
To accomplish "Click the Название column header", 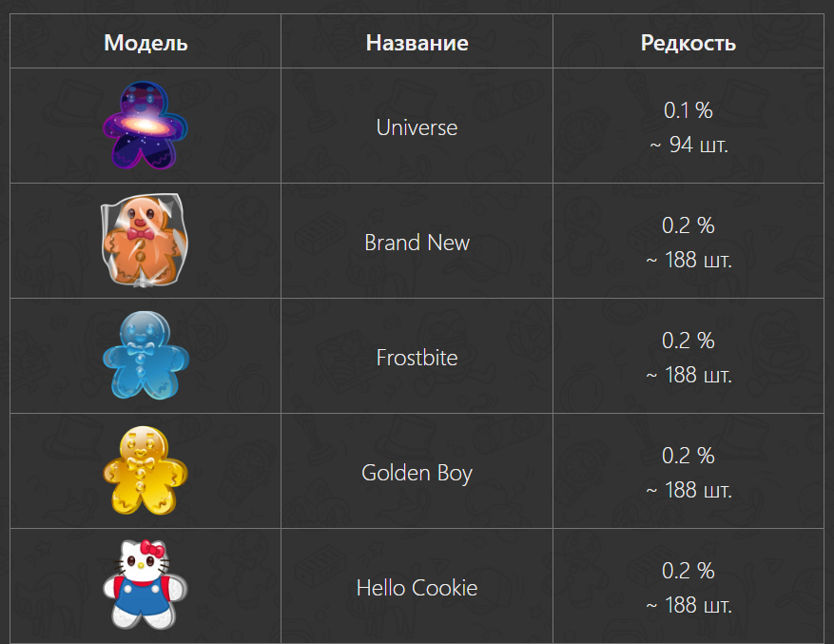I will click(x=417, y=43).
